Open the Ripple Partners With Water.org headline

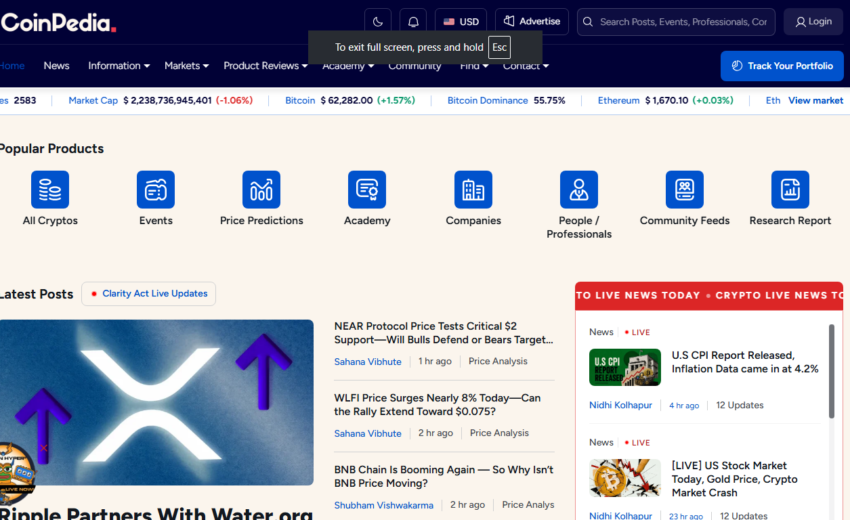[x=157, y=512]
